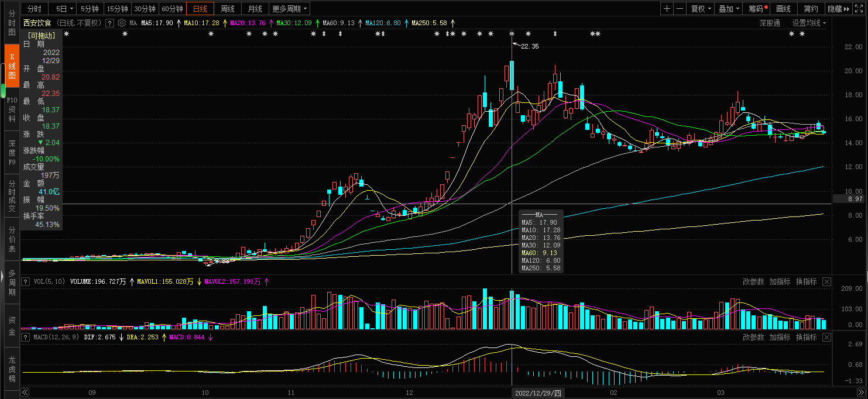Image resolution: width=868 pixels, height=399 pixels.
Task: Select the F10资料 sidebar tab
Action: pyautogui.click(x=12, y=109)
